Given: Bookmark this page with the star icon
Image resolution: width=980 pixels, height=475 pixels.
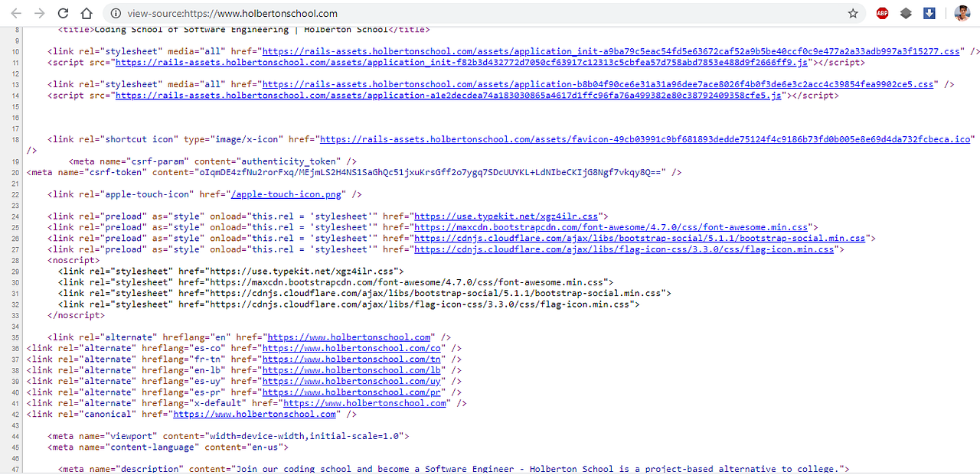Looking at the screenshot, I should (x=853, y=13).
